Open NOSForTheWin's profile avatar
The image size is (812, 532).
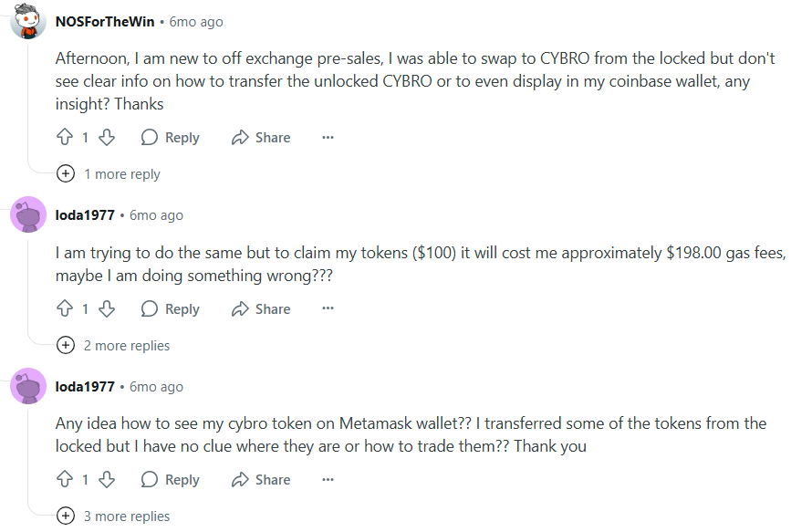point(28,21)
